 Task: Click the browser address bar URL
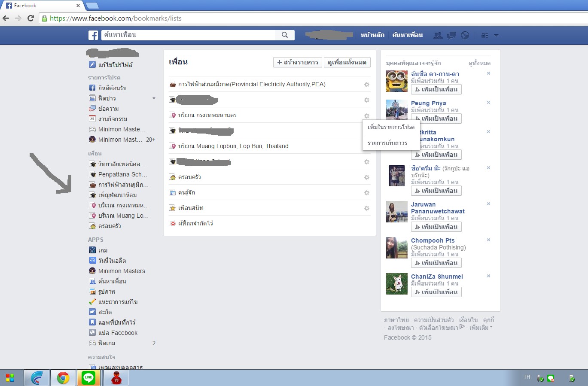(x=116, y=18)
